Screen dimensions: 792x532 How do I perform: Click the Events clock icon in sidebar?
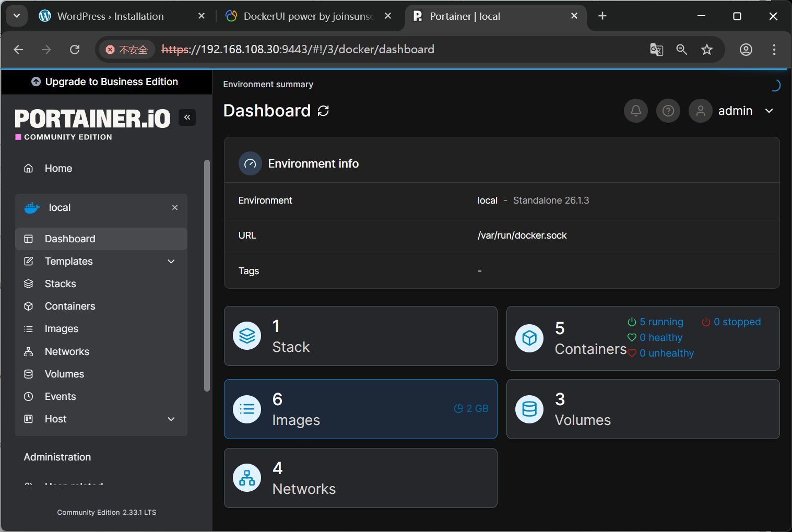pyautogui.click(x=29, y=396)
